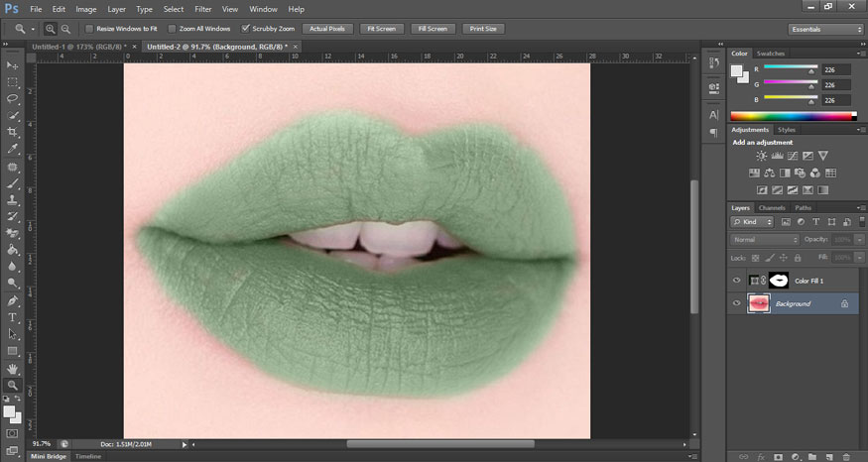Select the Horizontal Type tool
Image resolution: width=868 pixels, height=462 pixels.
(x=13, y=317)
